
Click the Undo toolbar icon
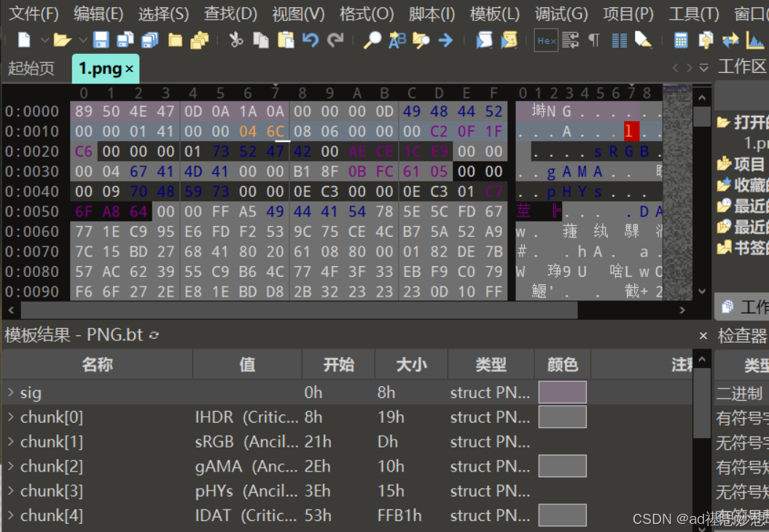pyautogui.click(x=310, y=41)
